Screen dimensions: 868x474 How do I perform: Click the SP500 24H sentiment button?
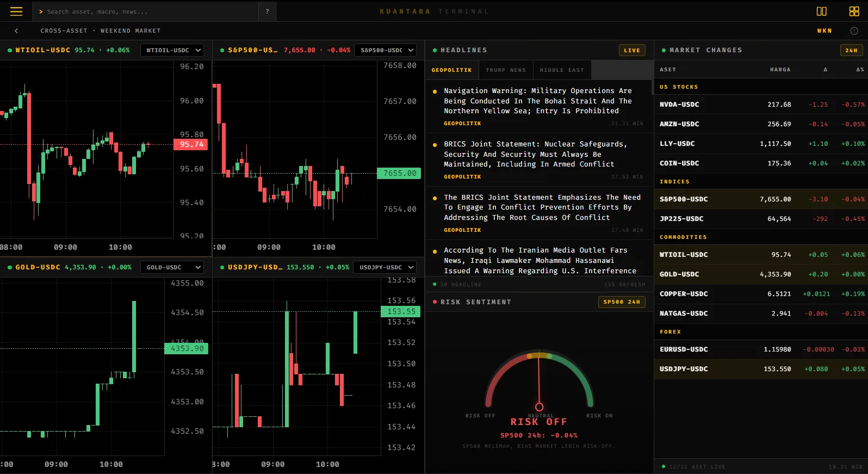coord(622,302)
